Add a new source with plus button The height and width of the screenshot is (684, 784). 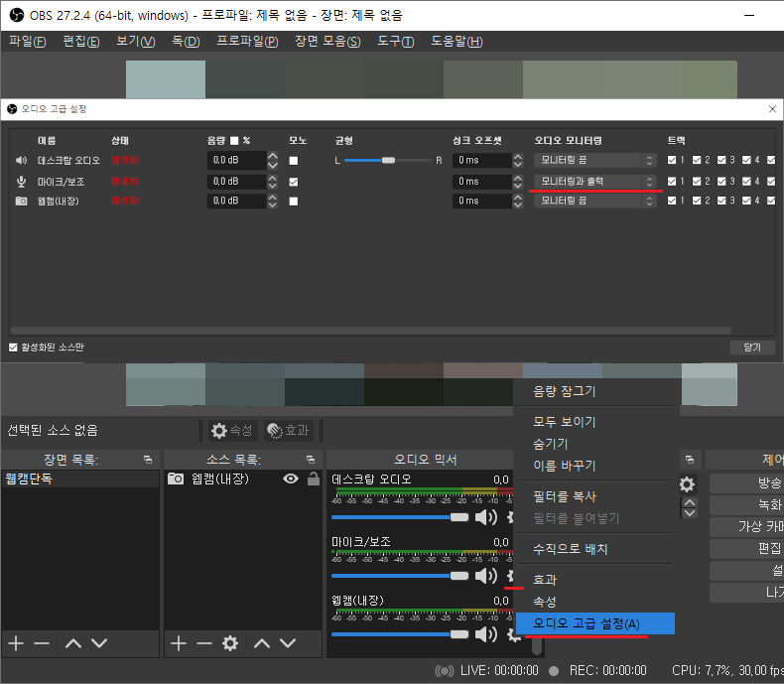click(179, 643)
